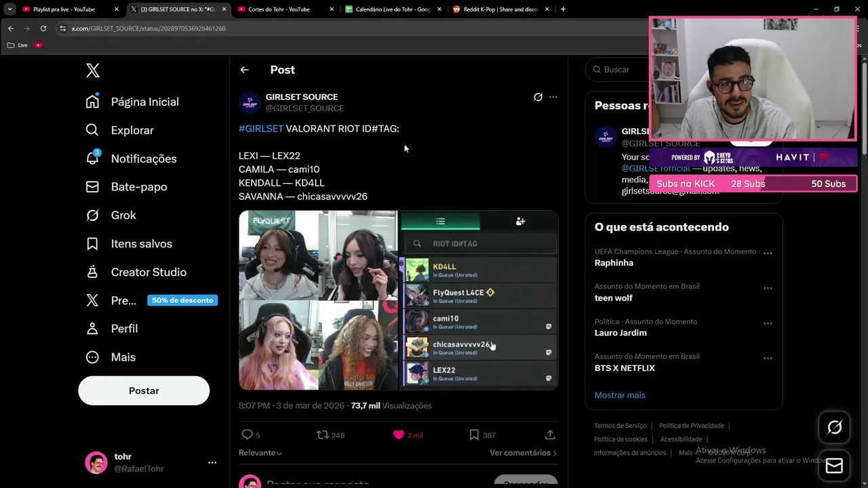This screenshot has height=488, width=868.
Task: Open Explorar in sidebar
Action: [119, 130]
